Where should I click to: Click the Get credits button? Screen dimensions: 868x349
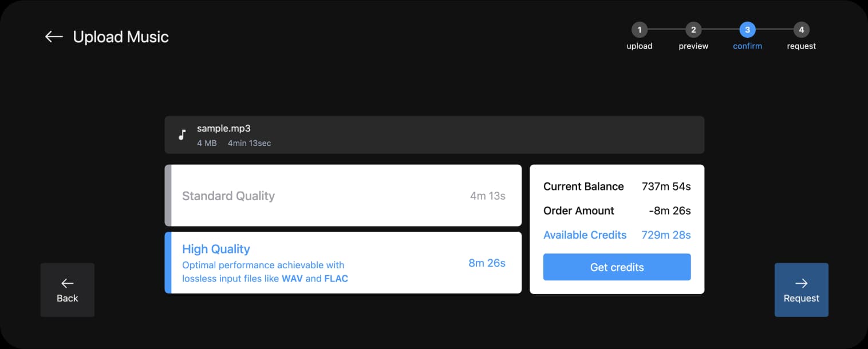point(617,267)
